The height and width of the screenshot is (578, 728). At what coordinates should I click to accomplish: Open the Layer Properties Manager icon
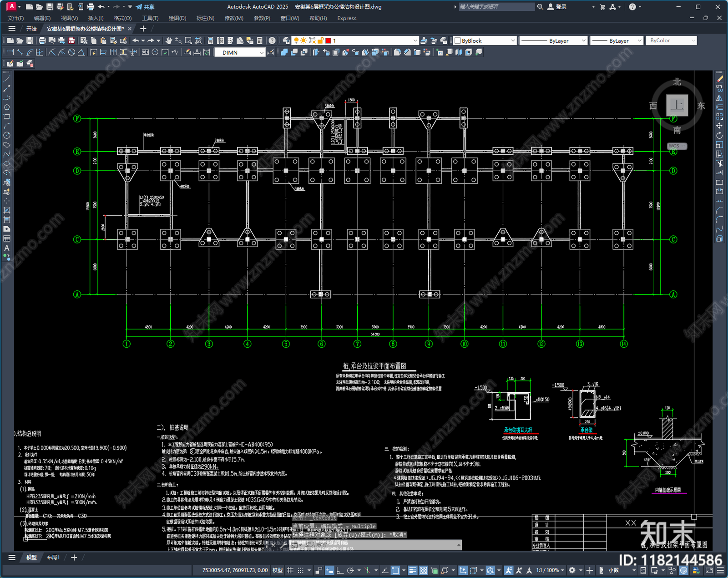286,41
